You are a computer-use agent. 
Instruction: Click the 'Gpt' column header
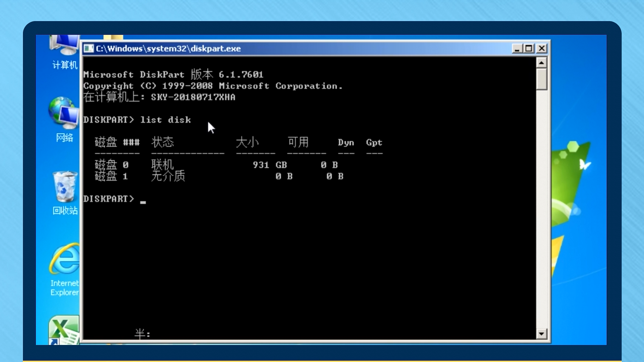tap(374, 143)
